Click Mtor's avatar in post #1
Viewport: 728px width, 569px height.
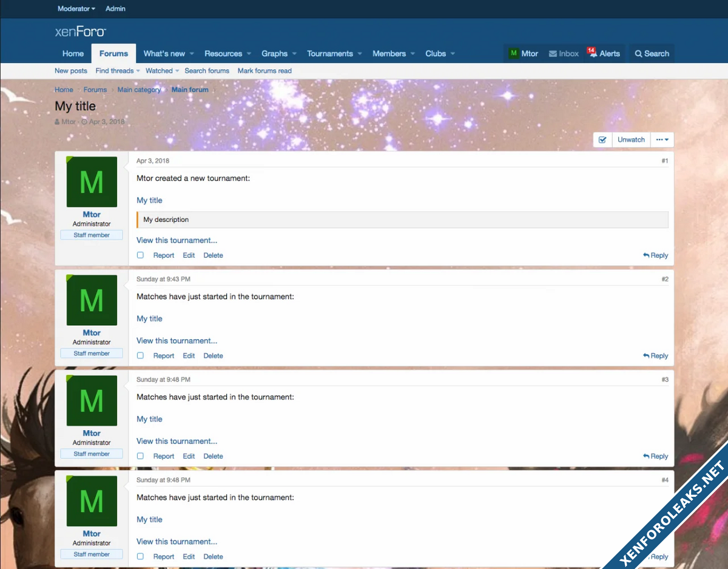(x=92, y=182)
